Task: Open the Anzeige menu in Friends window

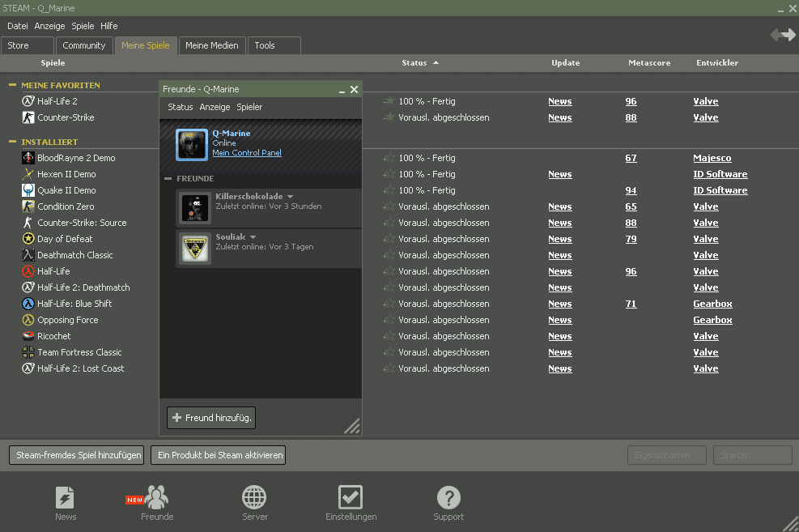Action: pos(215,107)
